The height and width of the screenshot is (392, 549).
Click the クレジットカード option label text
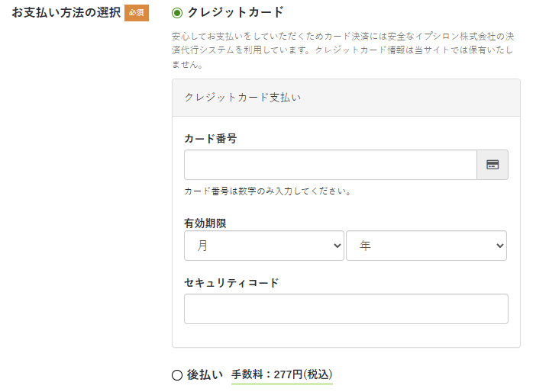pos(235,13)
